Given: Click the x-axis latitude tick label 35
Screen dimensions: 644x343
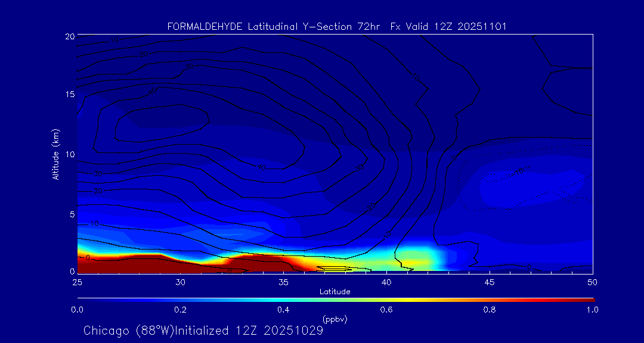Looking at the screenshot, I should (283, 282).
